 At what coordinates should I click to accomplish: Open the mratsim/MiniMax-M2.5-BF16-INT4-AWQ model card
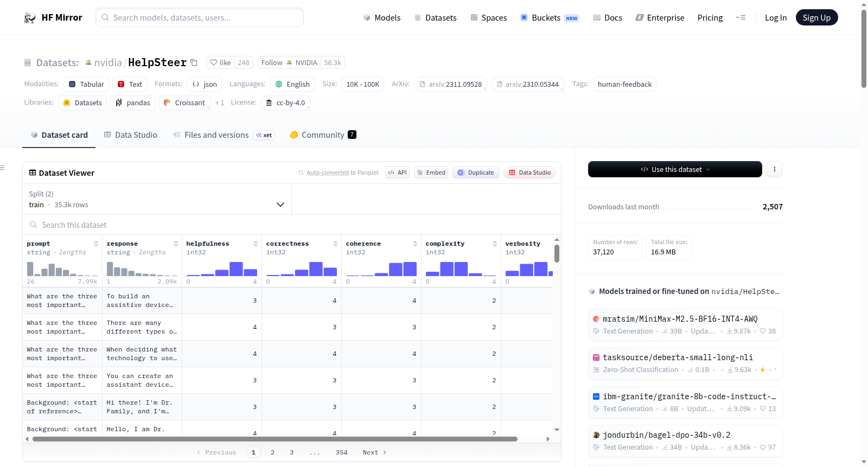coord(685,324)
